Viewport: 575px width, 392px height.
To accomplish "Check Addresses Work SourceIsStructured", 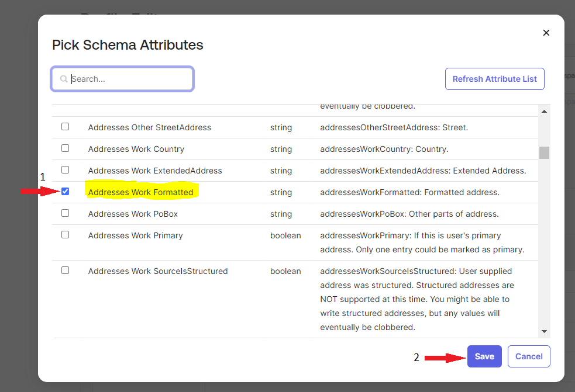I will pyautogui.click(x=65, y=270).
